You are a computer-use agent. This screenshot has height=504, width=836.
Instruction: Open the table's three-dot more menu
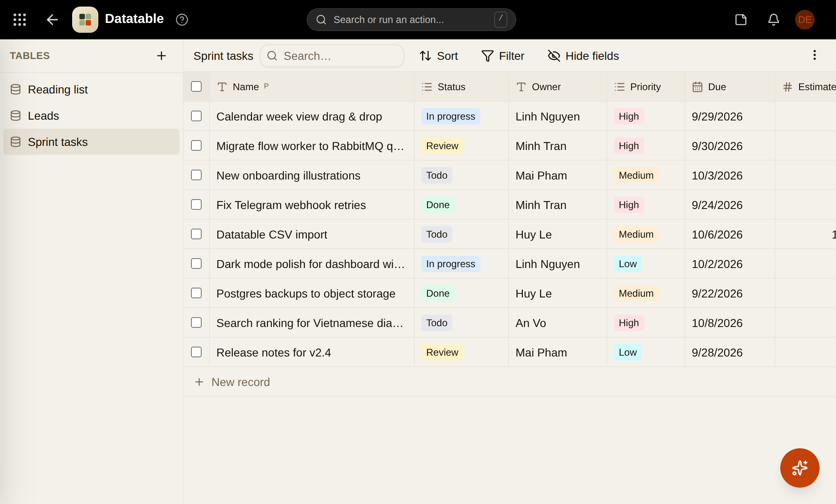815,55
